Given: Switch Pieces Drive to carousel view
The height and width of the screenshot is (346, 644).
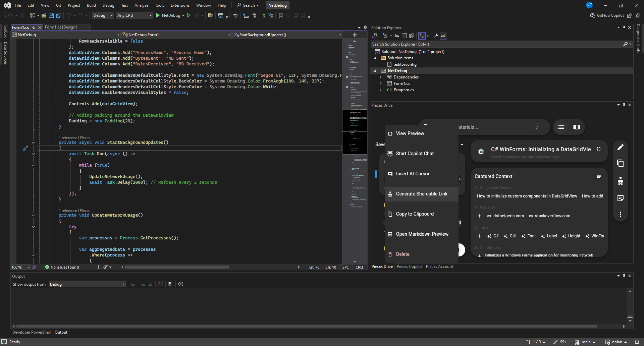Looking at the screenshot, I should (x=577, y=127).
